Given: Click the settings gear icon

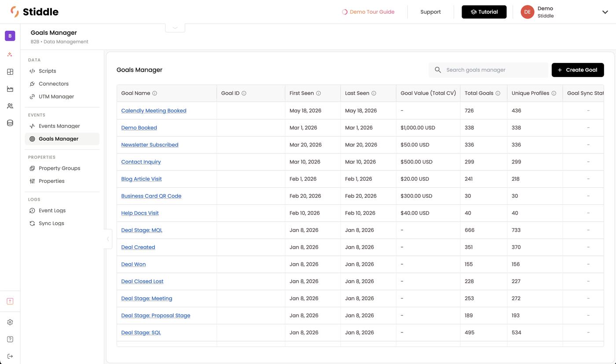Looking at the screenshot, I should point(10,322).
